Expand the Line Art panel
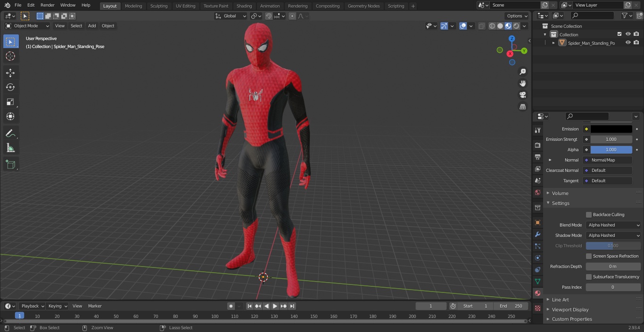Viewport: 644px width, 332px height. [560, 300]
